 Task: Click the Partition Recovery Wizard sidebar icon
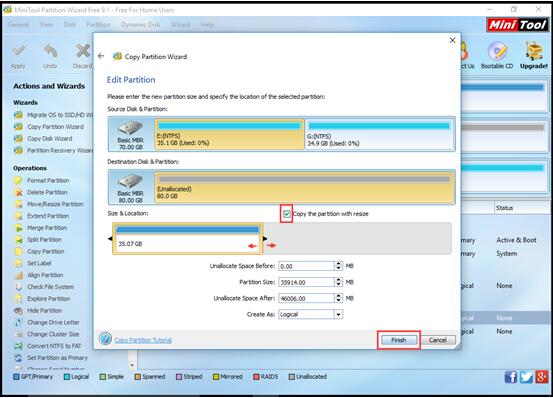18,150
